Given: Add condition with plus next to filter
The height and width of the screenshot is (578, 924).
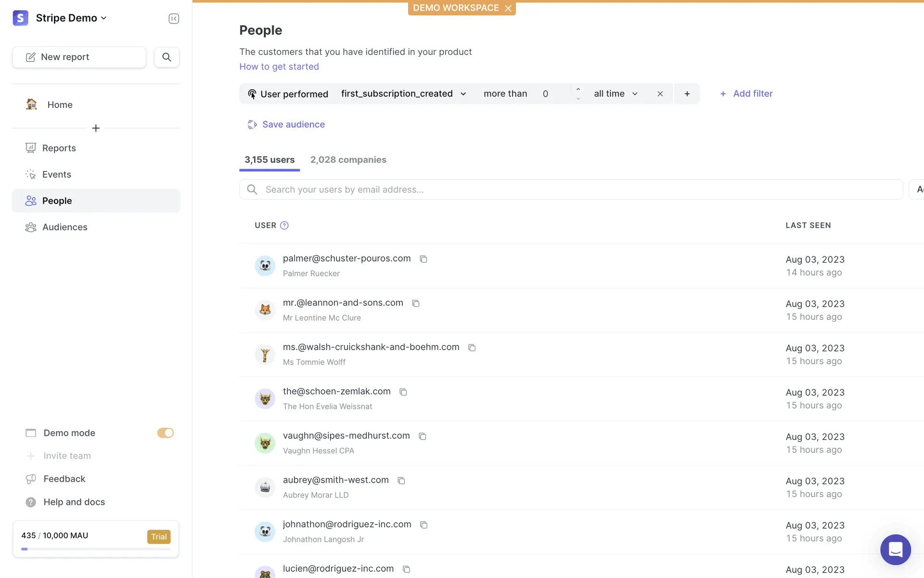Looking at the screenshot, I should coord(687,94).
